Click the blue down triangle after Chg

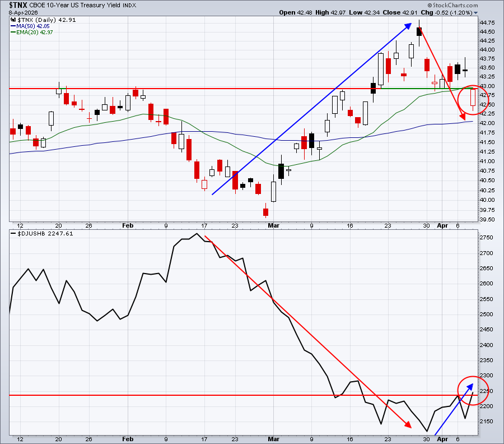click(x=475, y=13)
